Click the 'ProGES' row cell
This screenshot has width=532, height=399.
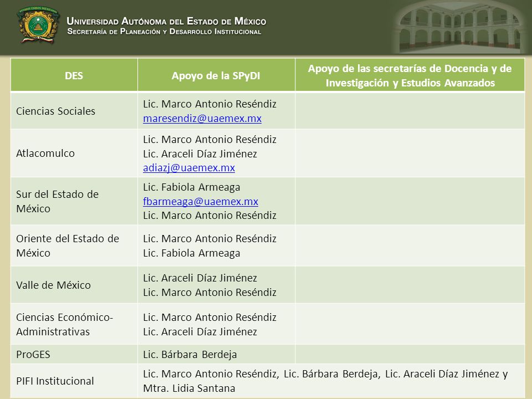click(74, 354)
